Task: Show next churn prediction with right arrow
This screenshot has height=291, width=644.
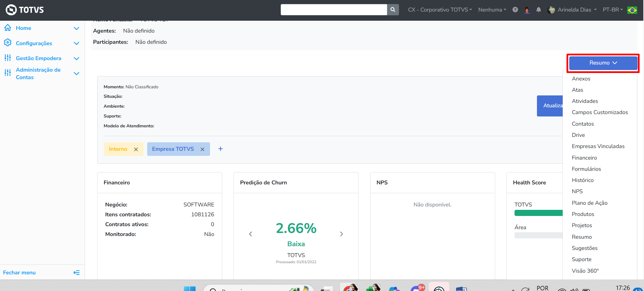Action: pos(342,234)
